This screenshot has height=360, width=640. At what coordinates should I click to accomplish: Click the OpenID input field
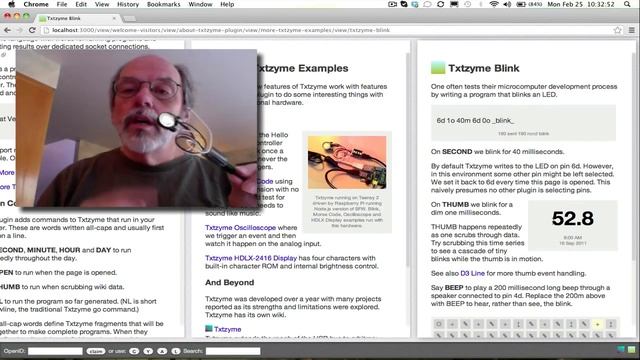55,351
